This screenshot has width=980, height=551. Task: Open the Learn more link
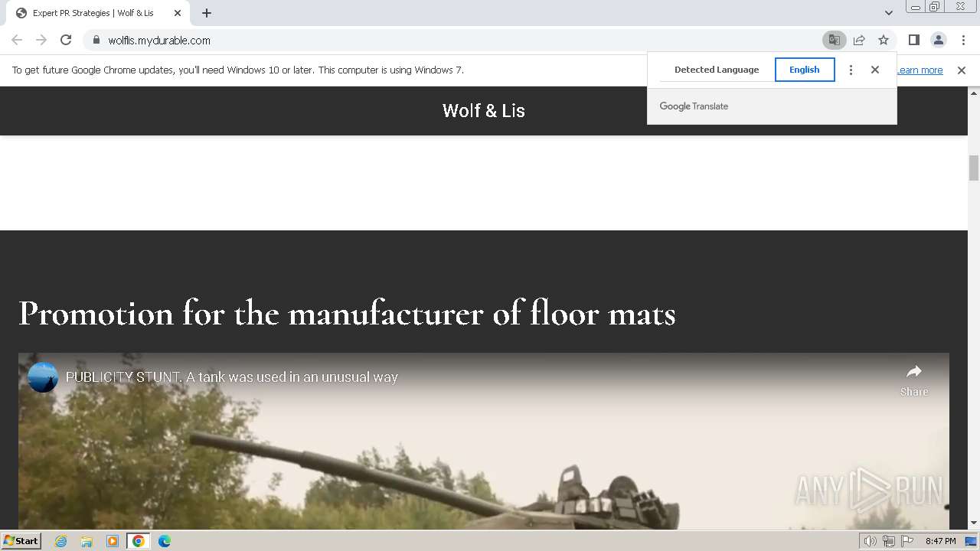click(920, 70)
